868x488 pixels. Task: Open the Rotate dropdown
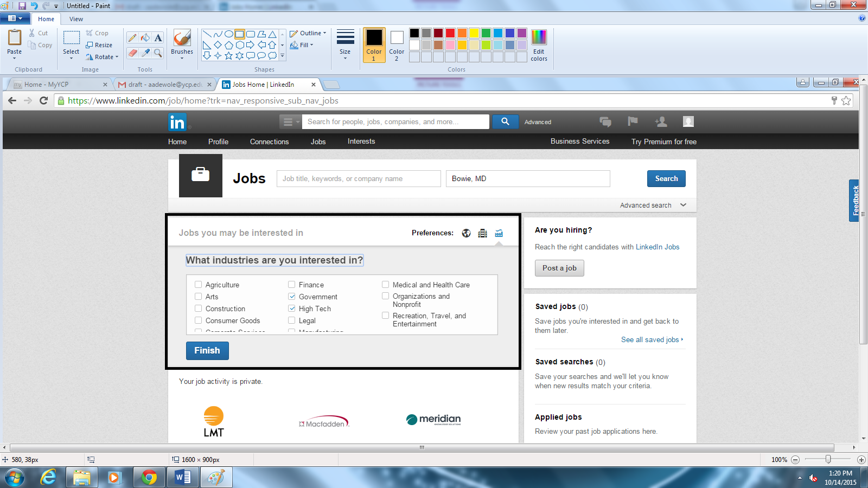[102, 57]
